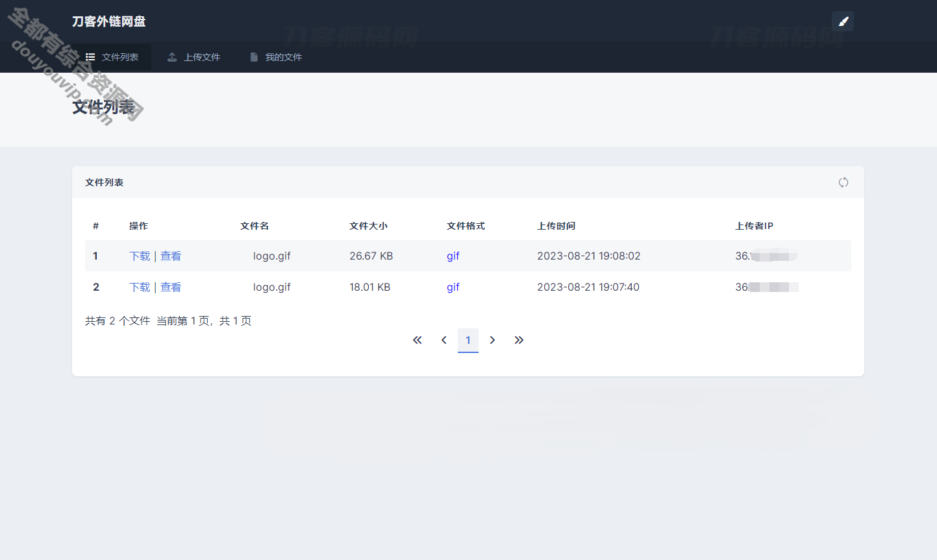Click the 18.01 KB size cell
Viewport: 937px width, 560px height.
pyautogui.click(x=370, y=287)
